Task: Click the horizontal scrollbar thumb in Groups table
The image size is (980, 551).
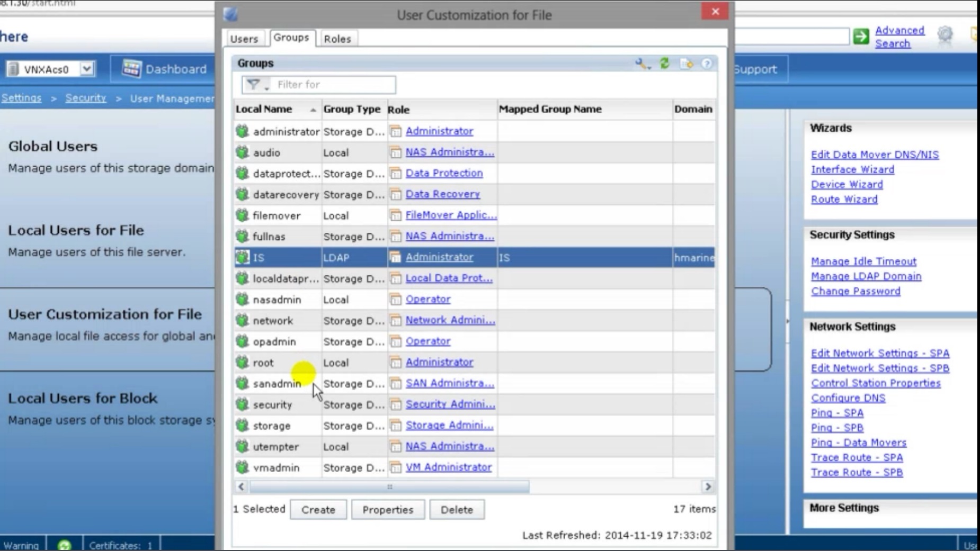Action: pos(389,486)
